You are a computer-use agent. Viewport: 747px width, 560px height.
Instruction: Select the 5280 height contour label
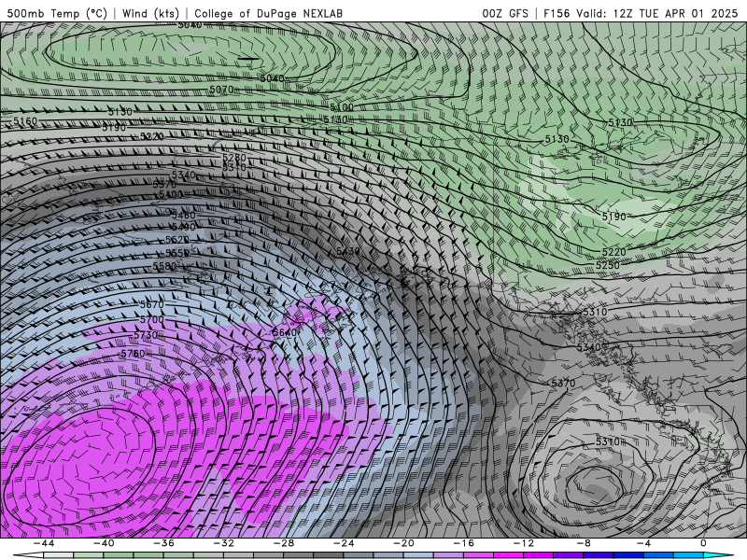(x=234, y=158)
